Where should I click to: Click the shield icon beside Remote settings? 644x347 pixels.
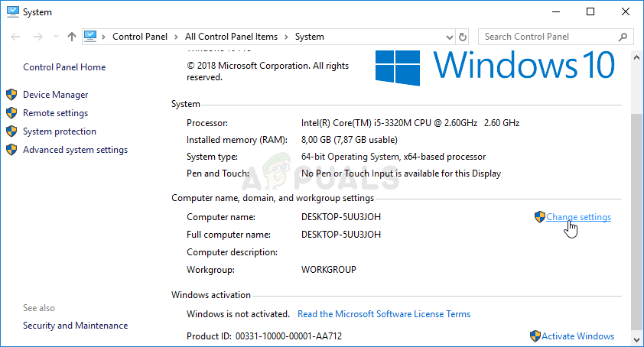(11, 113)
